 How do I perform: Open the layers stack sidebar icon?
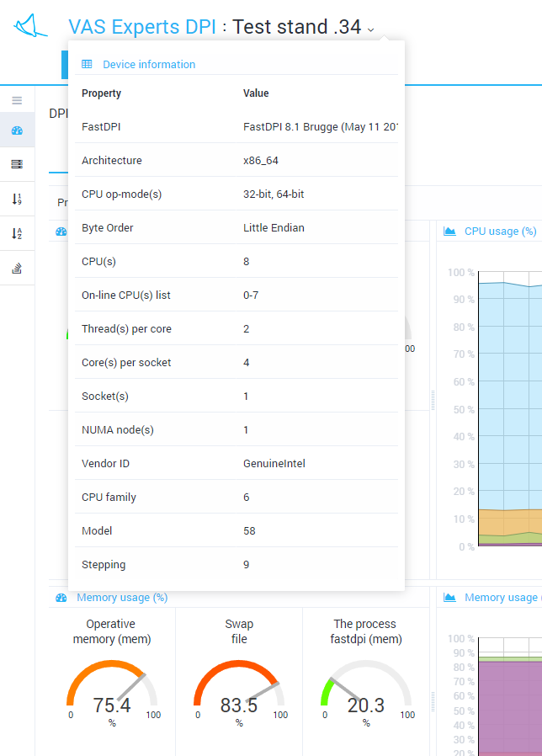(x=17, y=269)
